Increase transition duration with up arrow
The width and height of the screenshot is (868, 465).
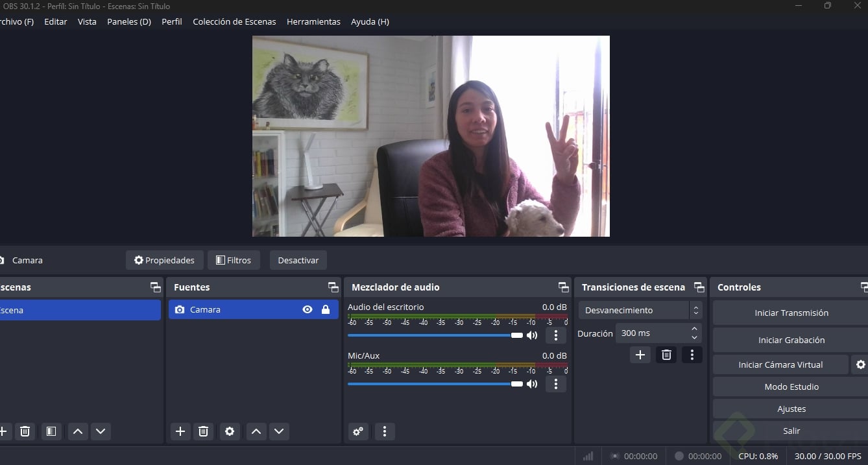694,329
